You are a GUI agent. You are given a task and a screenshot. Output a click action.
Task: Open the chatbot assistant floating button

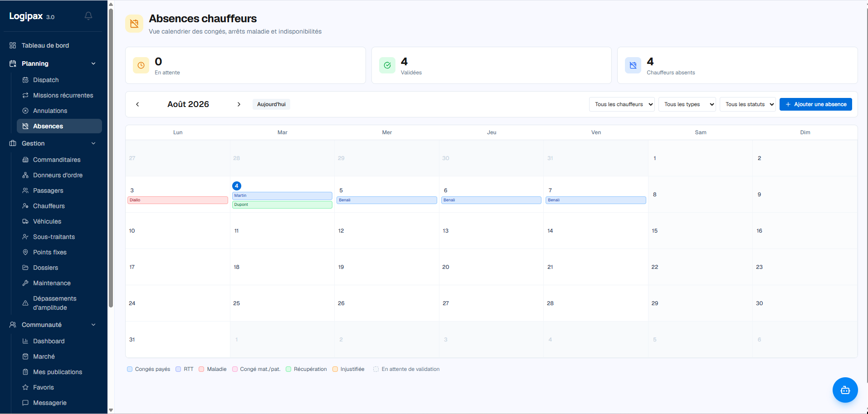845,390
